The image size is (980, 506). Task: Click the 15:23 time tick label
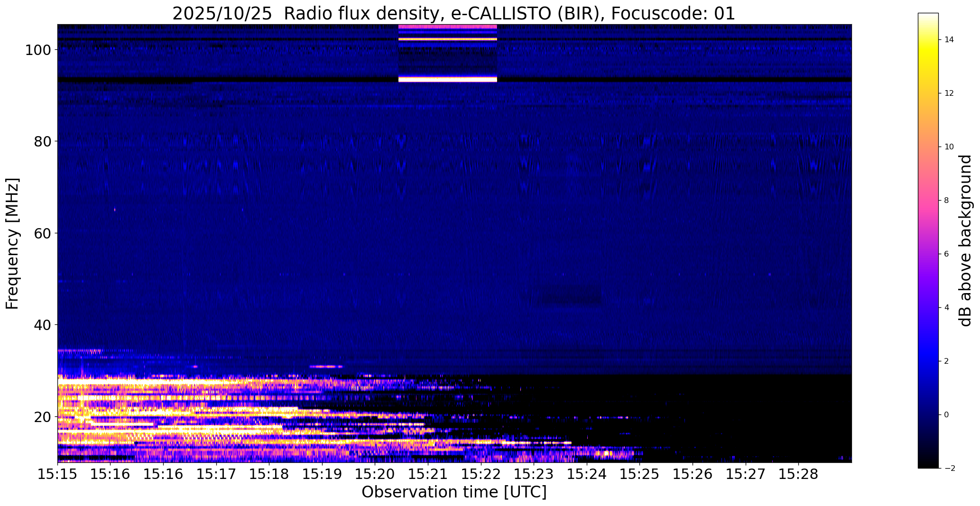[x=534, y=474]
